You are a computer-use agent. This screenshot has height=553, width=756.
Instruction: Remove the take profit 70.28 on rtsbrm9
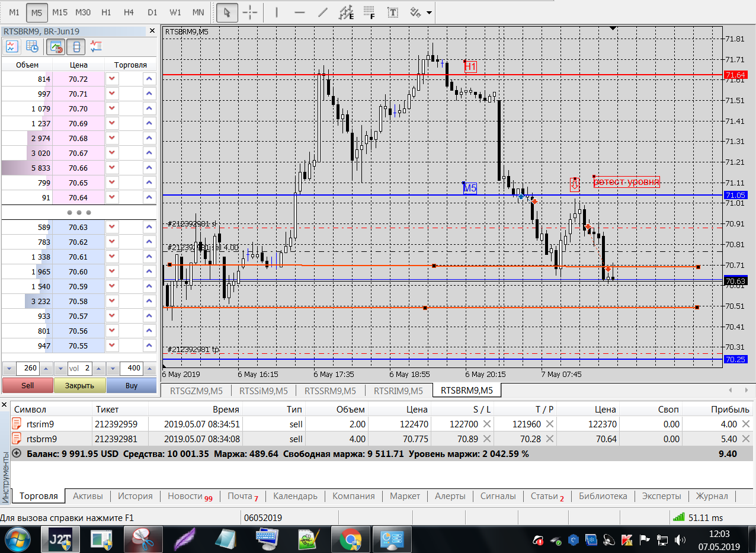pyautogui.click(x=550, y=439)
